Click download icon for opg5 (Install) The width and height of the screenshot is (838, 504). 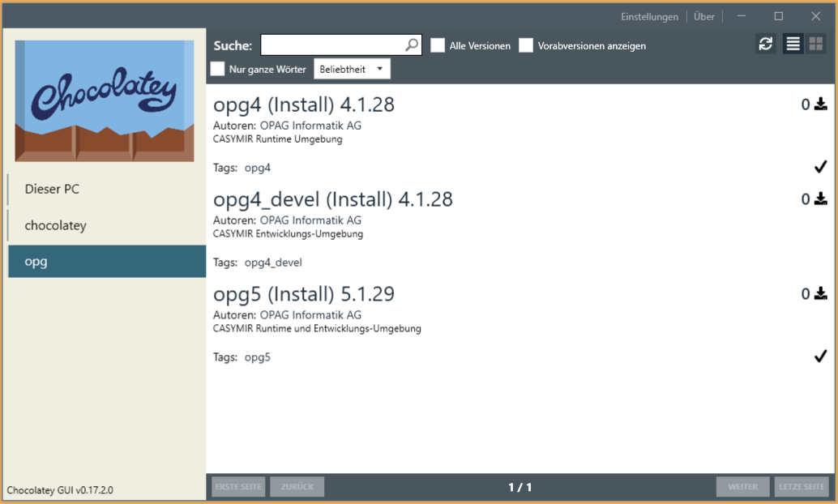(x=820, y=293)
